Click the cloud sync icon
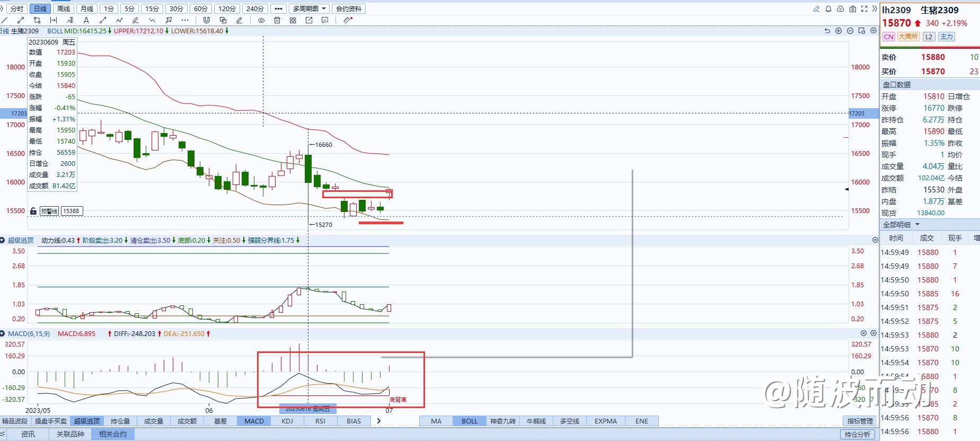Viewport: 980px width, 441px height. 841,9
